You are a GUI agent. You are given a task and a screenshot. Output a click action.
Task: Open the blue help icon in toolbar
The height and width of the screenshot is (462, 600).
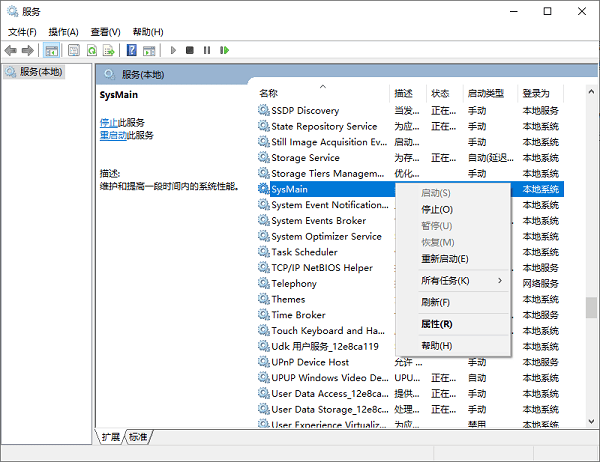point(131,50)
